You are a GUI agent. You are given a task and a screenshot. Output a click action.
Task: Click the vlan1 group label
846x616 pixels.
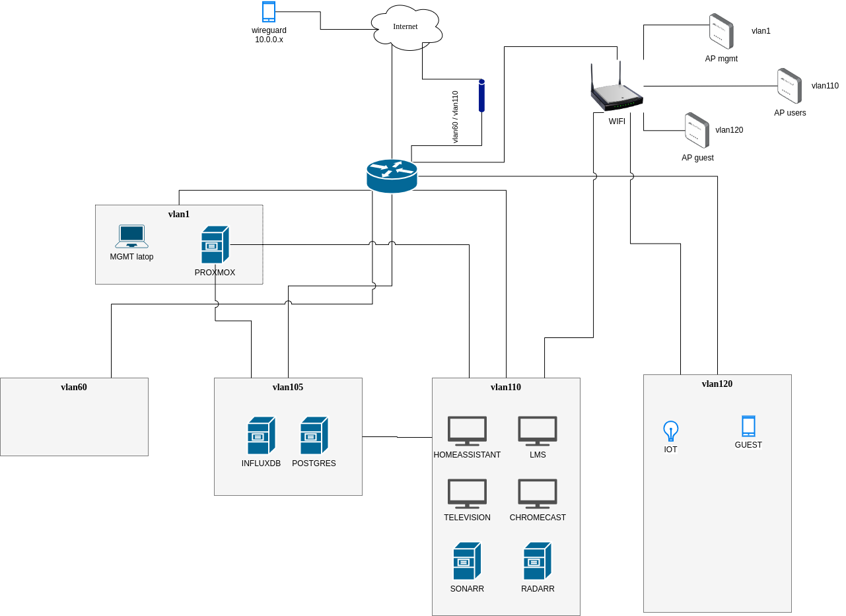tap(178, 214)
